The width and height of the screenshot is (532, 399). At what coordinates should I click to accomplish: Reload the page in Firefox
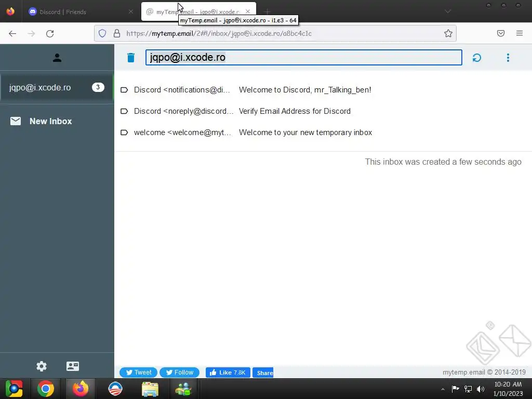(50, 34)
